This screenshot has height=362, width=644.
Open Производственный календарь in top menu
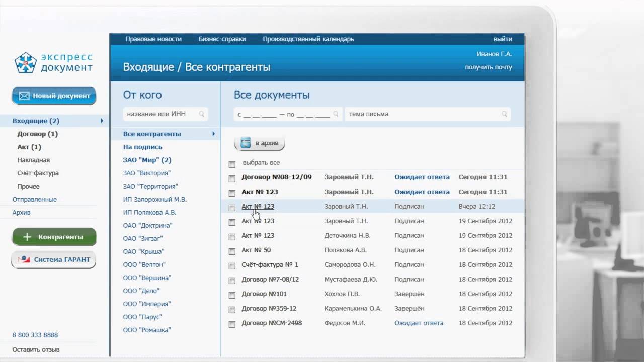pos(308,39)
